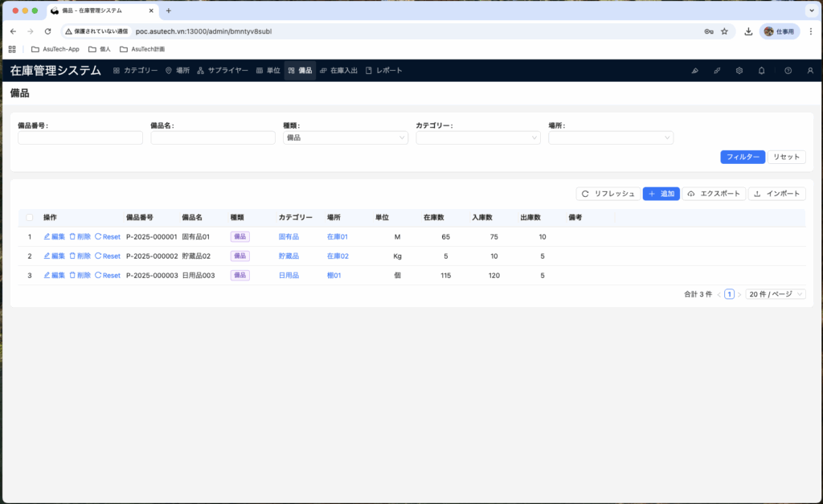Go to the 在庫入出 menu item

pos(338,71)
